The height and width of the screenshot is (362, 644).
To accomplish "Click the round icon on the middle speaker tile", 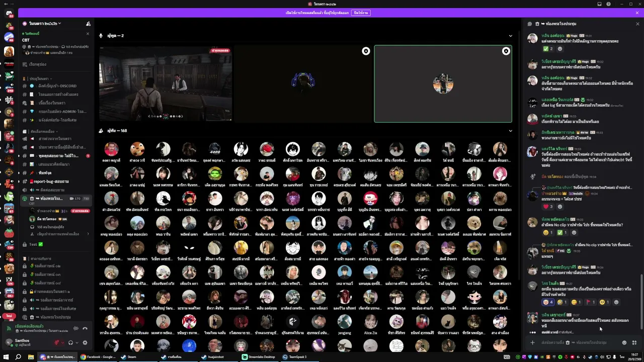I will [366, 51].
